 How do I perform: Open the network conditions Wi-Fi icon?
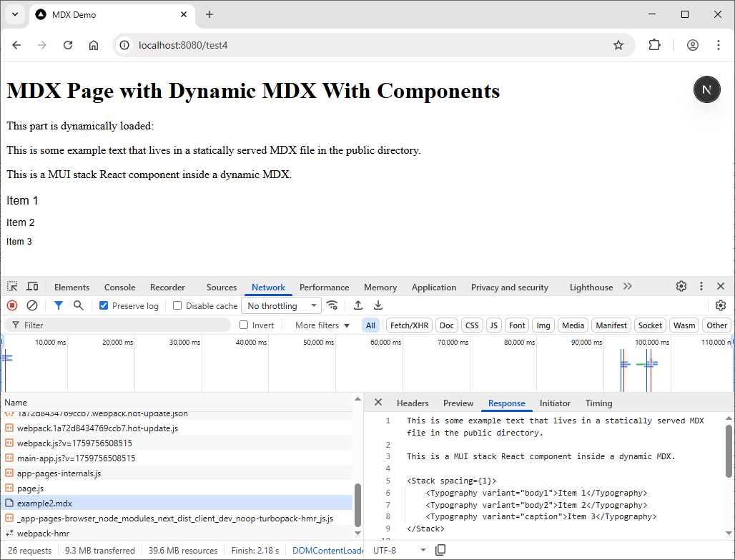point(332,305)
